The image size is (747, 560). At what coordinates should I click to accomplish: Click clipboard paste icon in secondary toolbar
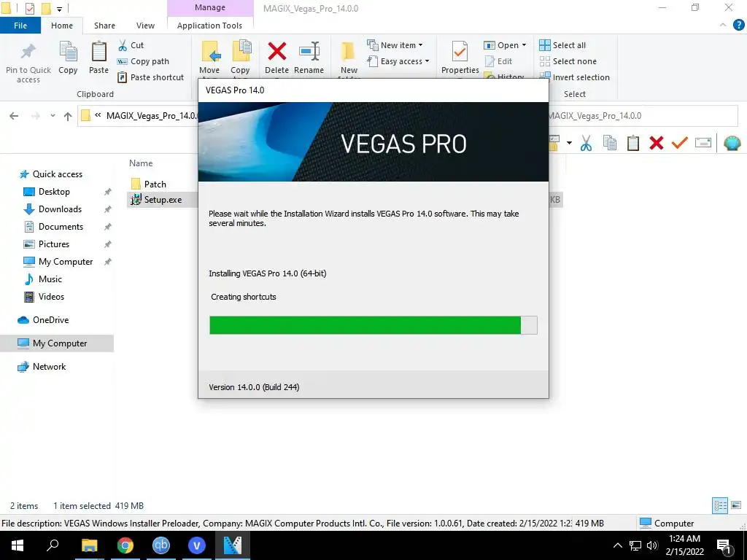pos(633,143)
